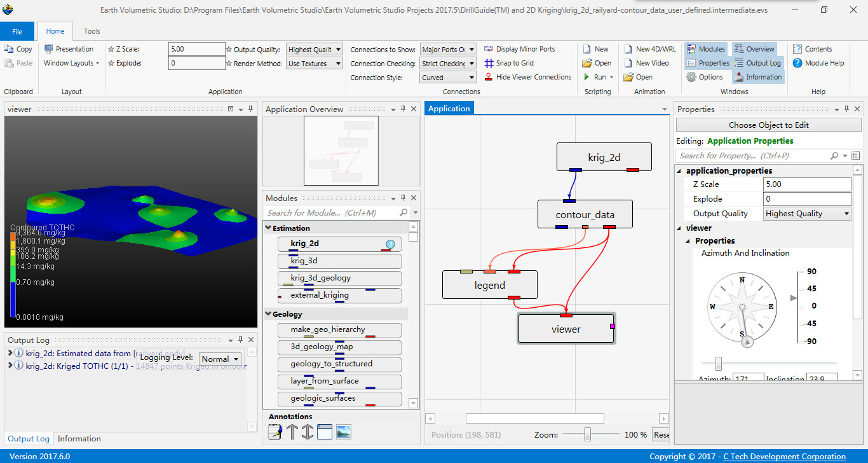The image size is (868, 463).
Task: Toggle the Modules window
Action: [705, 49]
